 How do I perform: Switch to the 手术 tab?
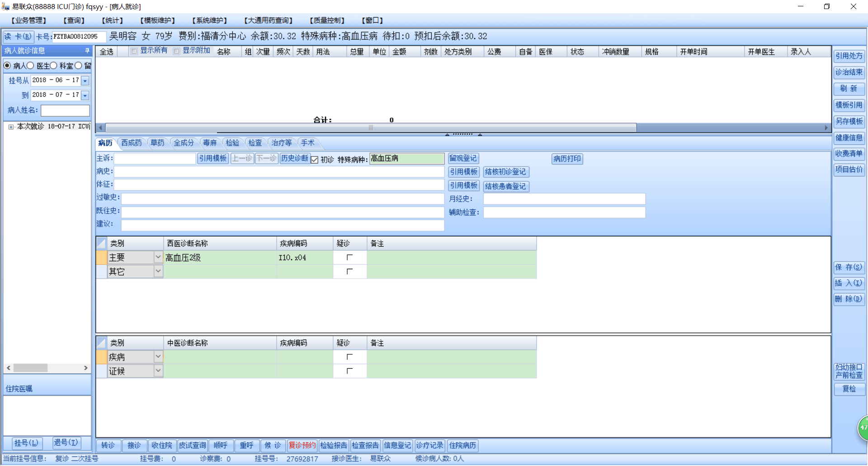[x=308, y=143]
